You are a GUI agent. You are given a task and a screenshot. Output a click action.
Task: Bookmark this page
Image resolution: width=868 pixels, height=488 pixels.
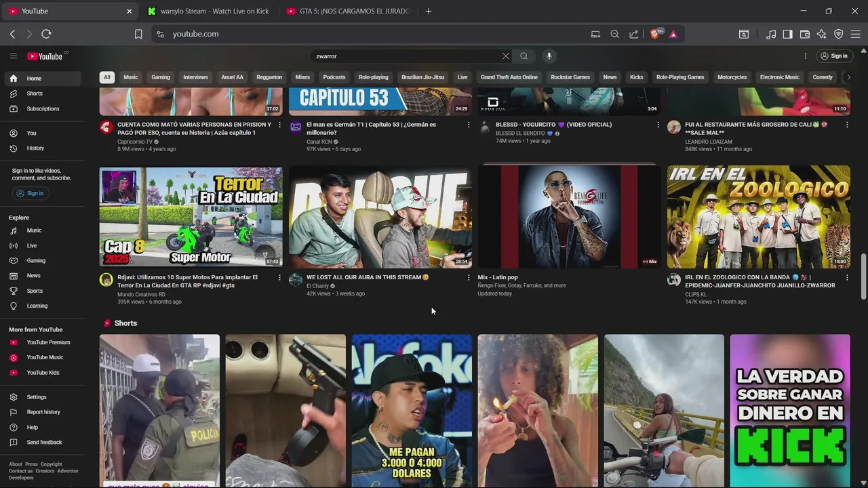(x=138, y=34)
